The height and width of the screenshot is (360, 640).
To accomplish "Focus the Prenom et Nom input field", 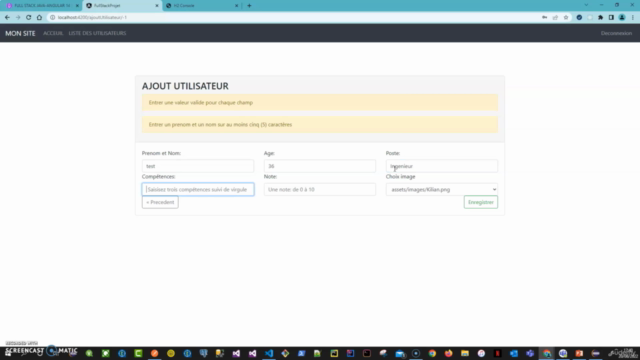I will (x=198, y=166).
